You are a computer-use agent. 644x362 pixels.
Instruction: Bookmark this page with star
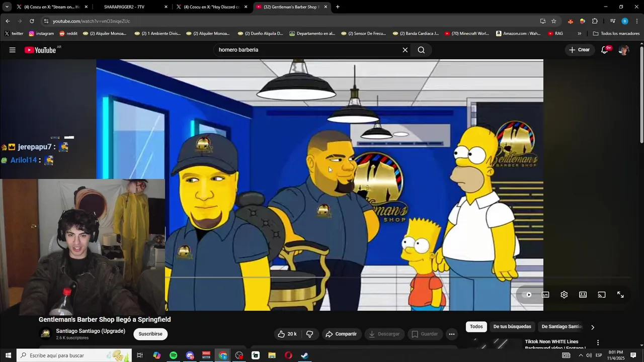pos(553,21)
